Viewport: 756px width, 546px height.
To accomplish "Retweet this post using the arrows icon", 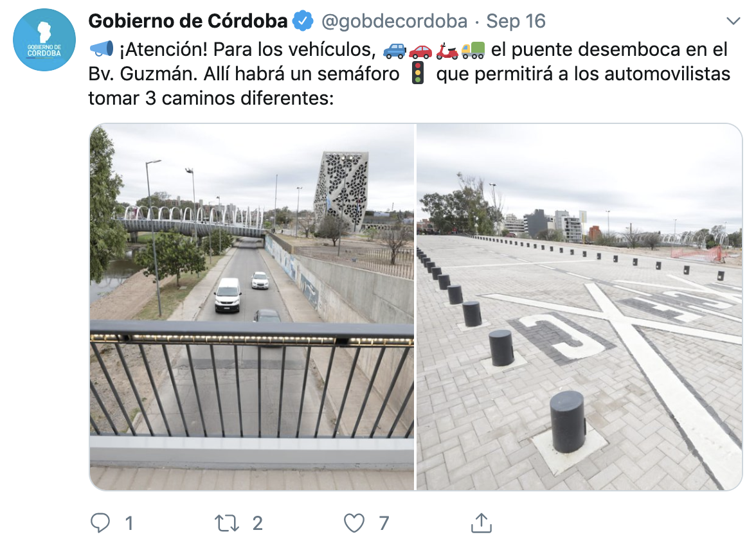I will tap(226, 524).
